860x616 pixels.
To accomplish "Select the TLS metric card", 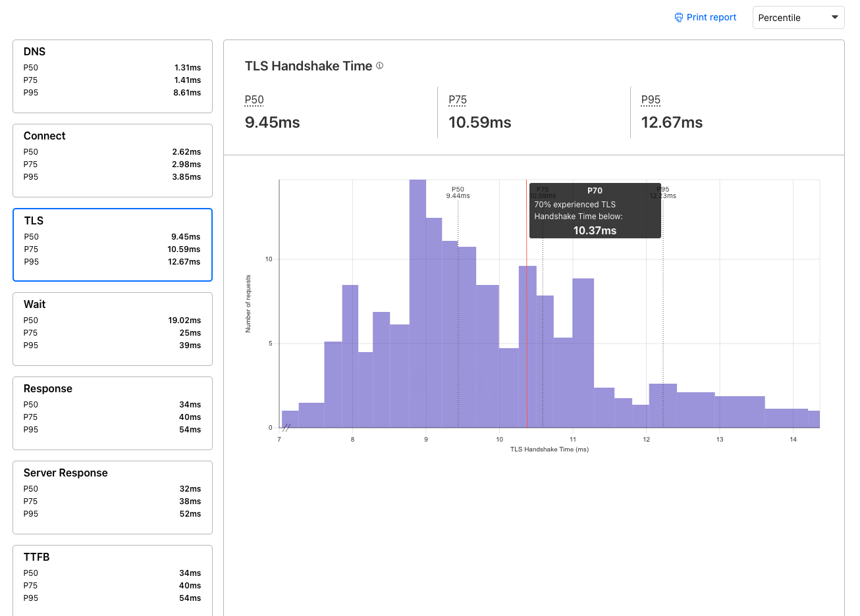I will pos(113,245).
